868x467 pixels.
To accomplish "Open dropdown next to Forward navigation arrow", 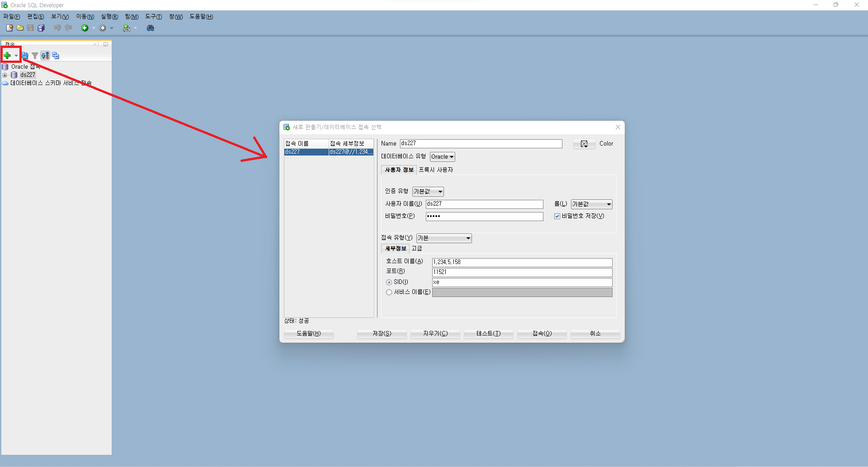I will (x=112, y=28).
